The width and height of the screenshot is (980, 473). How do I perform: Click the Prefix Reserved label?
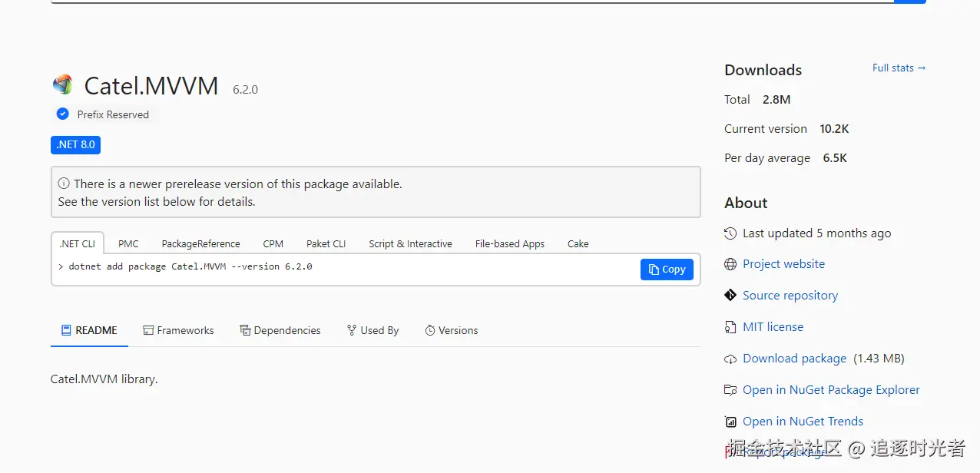click(x=113, y=114)
